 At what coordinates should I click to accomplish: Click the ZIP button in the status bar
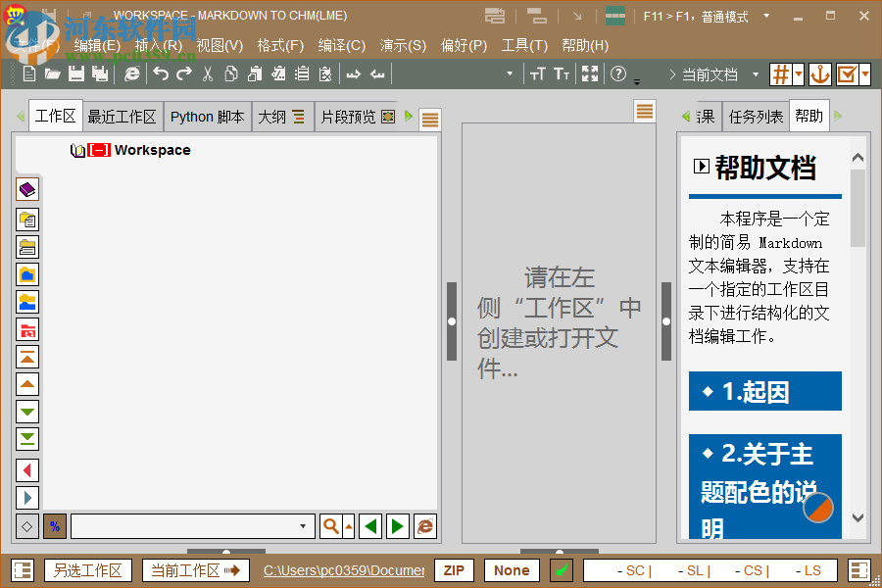click(454, 569)
